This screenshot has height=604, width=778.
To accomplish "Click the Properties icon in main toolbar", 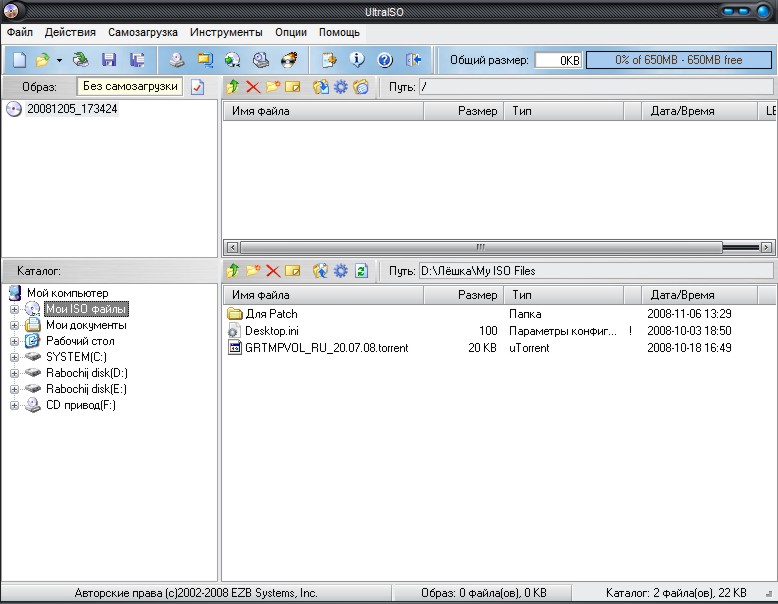I will (x=328, y=60).
